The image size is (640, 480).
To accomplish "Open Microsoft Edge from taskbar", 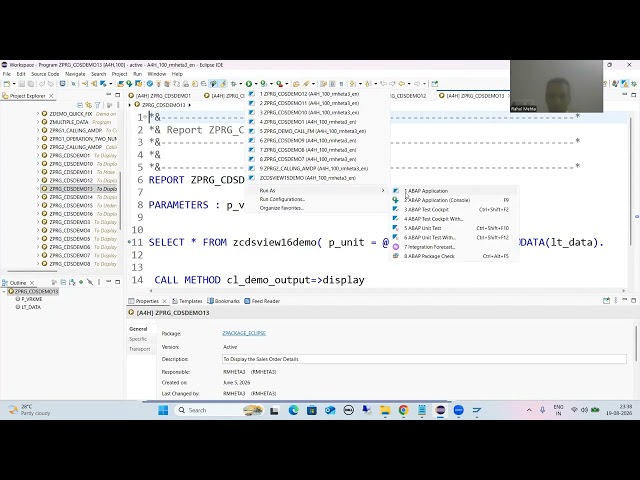I will pos(293,410).
